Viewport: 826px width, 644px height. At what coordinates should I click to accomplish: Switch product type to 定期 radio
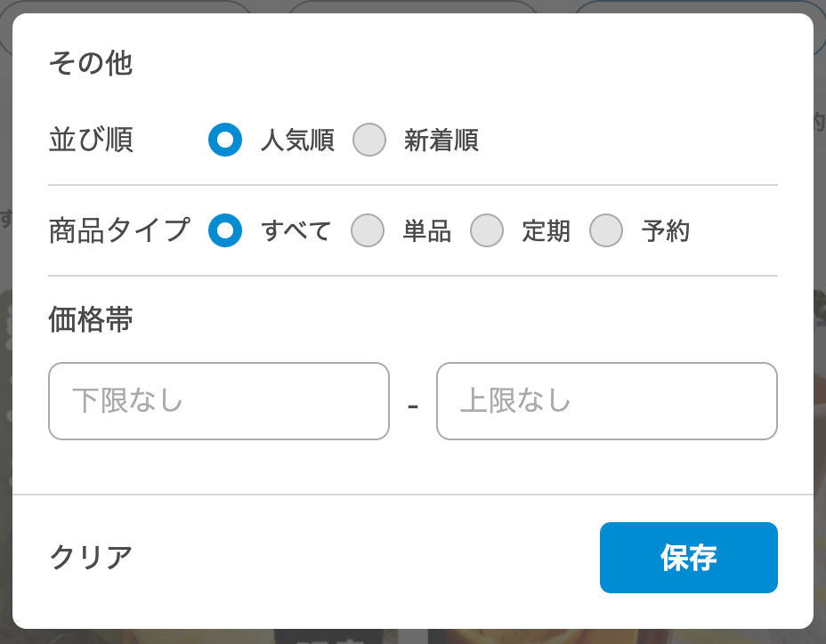coord(487,230)
